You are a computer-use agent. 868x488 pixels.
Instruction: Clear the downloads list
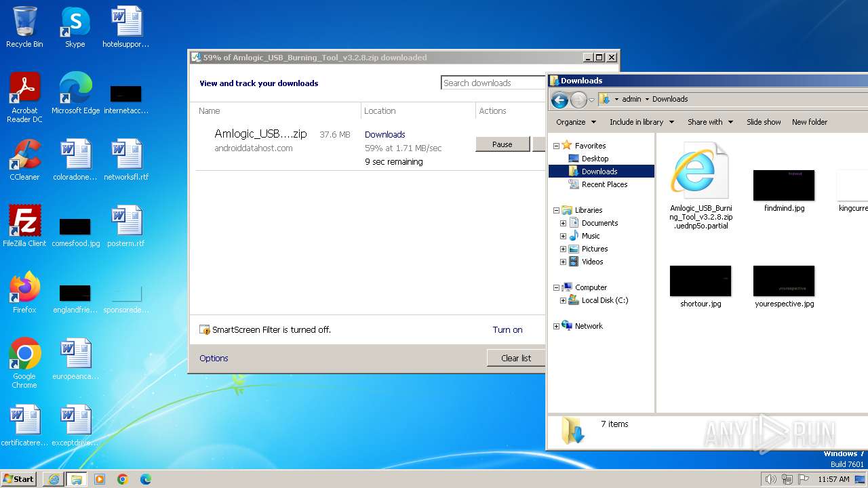516,358
